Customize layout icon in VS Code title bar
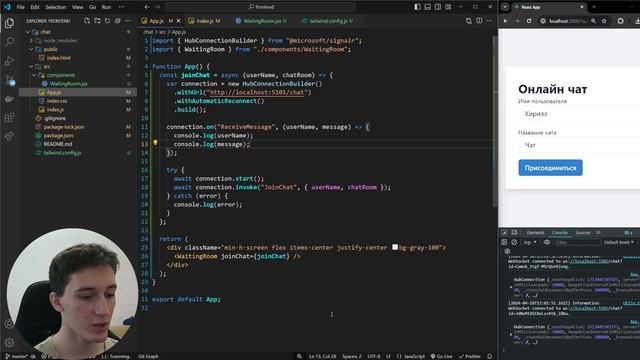The width and height of the screenshot is (640, 360). pyautogui.click(x=448, y=7)
